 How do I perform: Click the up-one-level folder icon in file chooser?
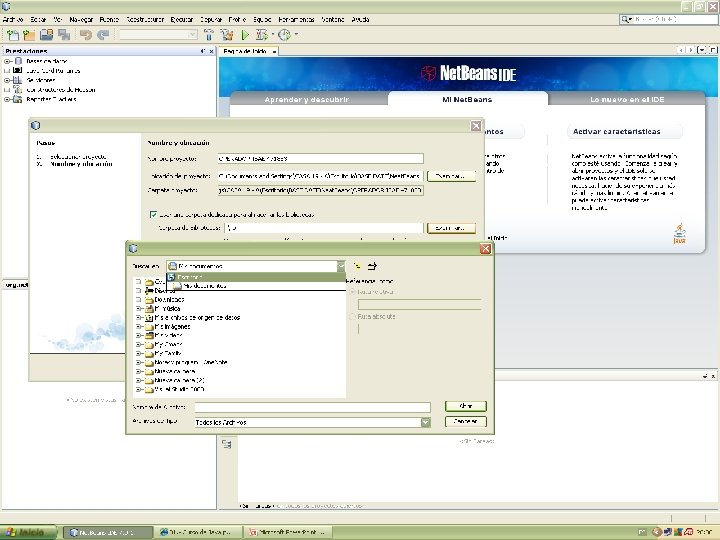357,266
